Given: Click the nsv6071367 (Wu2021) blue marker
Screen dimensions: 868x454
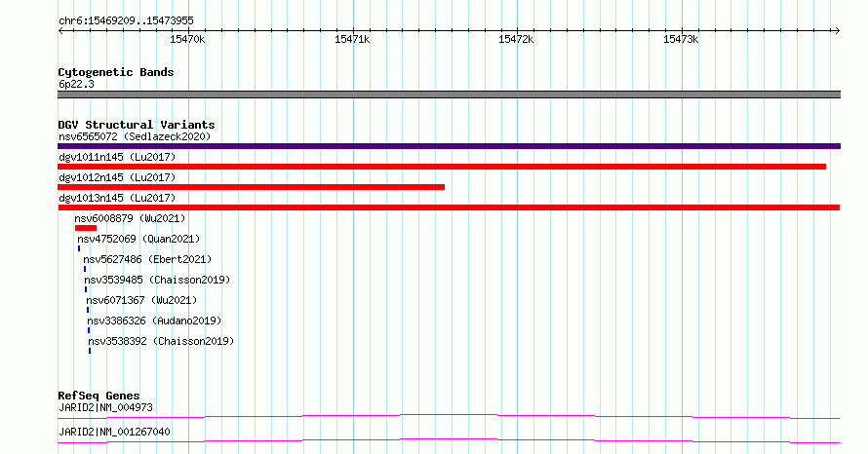Looking at the screenshot, I should [88, 310].
